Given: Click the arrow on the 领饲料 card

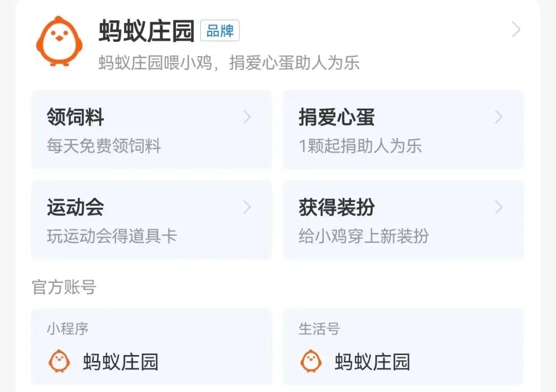Looking at the screenshot, I should tap(247, 117).
